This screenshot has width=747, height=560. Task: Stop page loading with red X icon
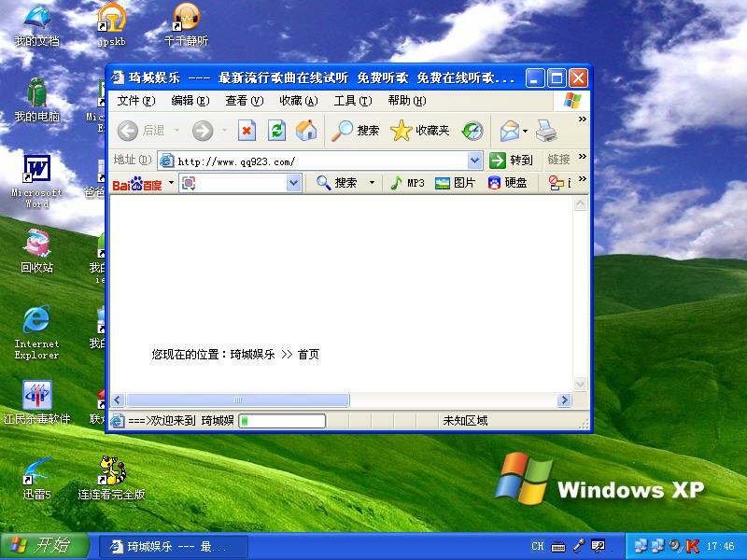point(247,131)
